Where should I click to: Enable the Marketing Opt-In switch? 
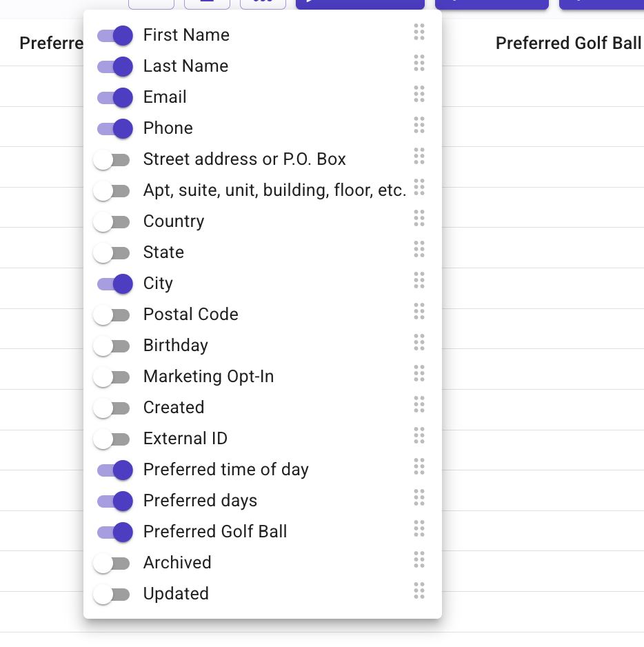click(x=112, y=377)
